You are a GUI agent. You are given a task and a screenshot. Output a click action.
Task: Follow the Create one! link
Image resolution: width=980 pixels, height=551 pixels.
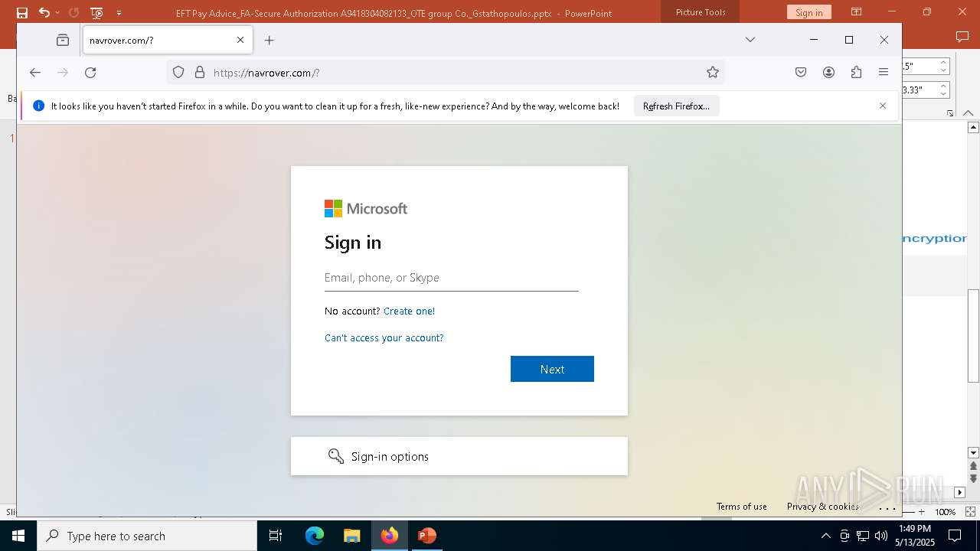pos(409,311)
